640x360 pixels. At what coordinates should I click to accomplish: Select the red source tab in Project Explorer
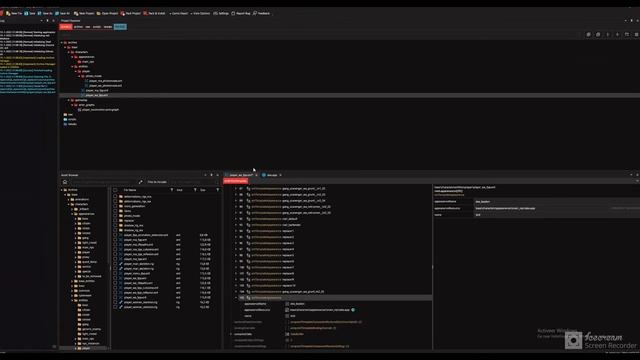(66, 27)
